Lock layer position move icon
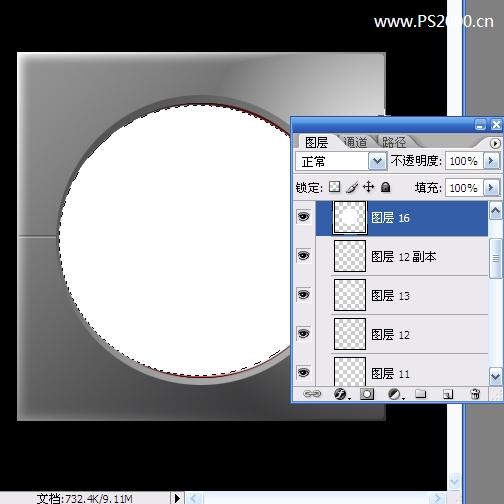 pyautogui.click(x=368, y=187)
